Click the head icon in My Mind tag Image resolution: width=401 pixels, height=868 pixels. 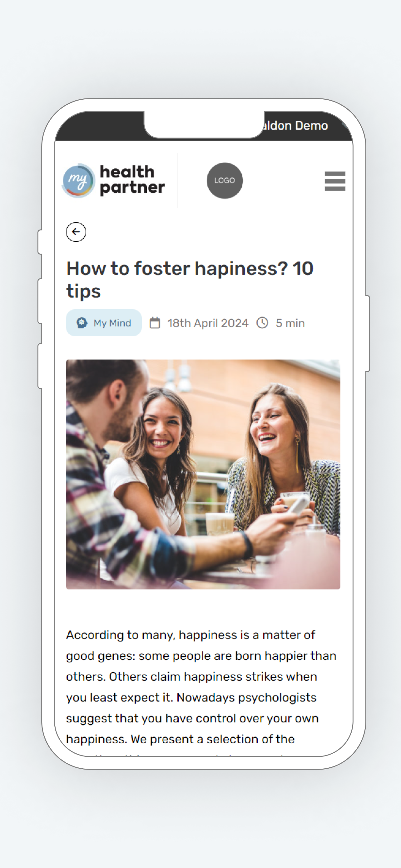click(x=82, y=323)
